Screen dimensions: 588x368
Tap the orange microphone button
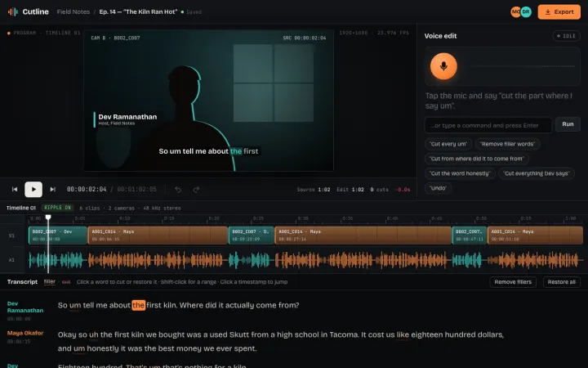(x=443, y=66)
